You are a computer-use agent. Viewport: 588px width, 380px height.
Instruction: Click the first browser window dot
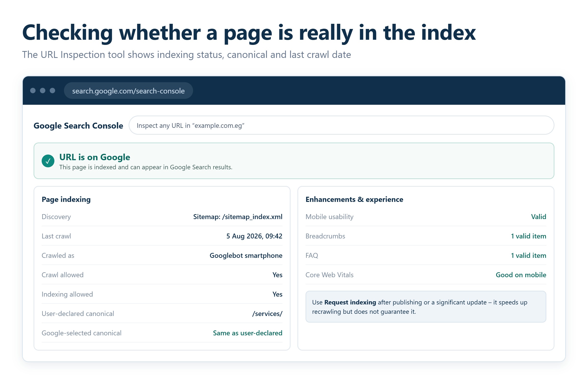(33, 91)
